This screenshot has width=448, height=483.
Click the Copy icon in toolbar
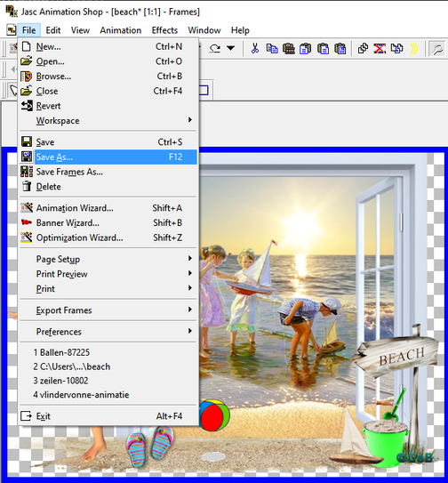pos(272,48)
